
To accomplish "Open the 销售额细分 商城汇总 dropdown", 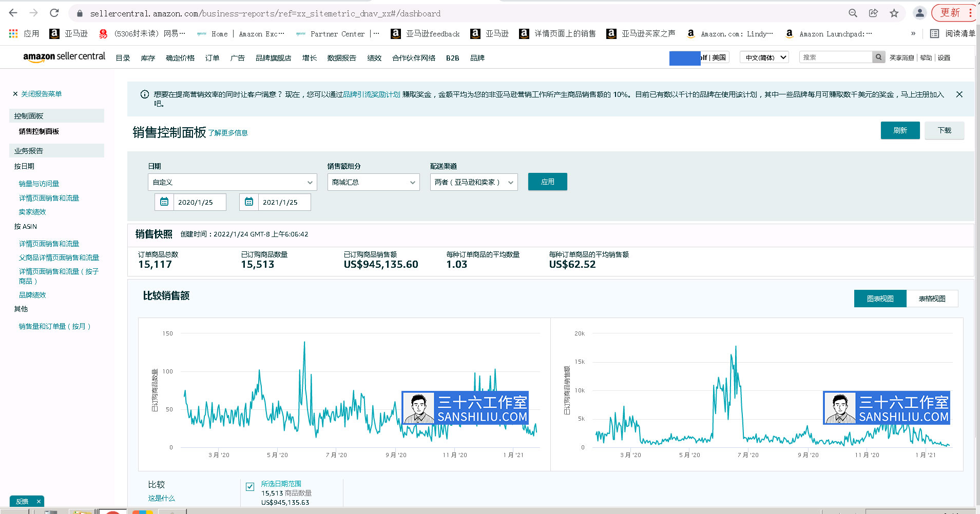I will pos(374,182).
